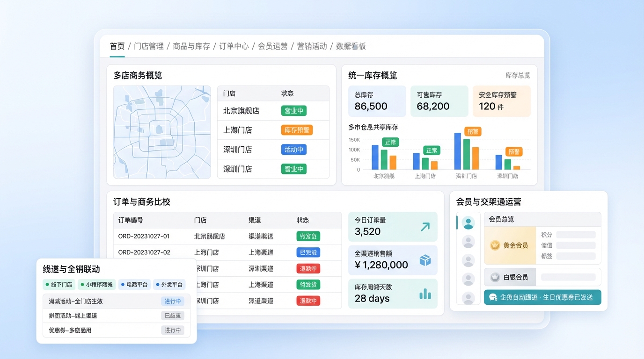
Task: Click the box icon on 全渠道销售额 card
Action: 425,260
